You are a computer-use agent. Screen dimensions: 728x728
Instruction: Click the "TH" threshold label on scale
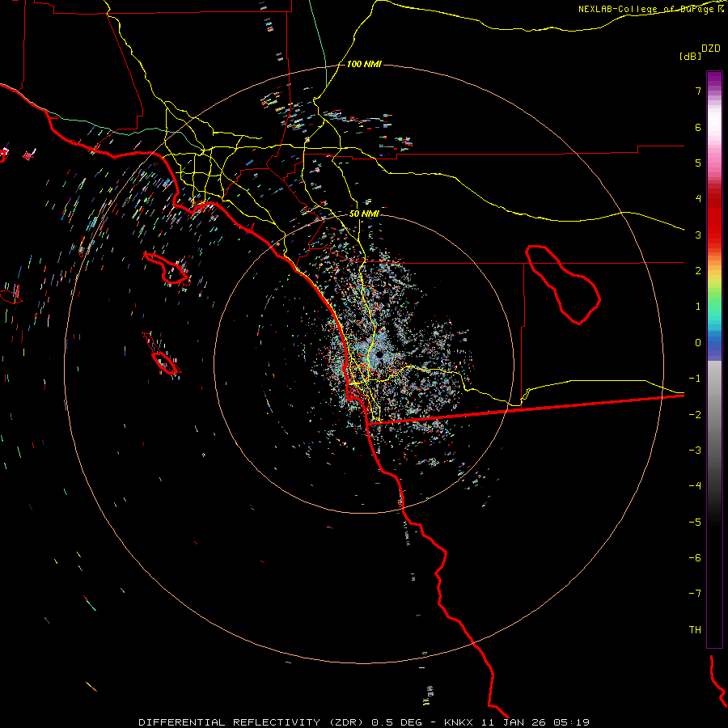click(x=695, y=629)
